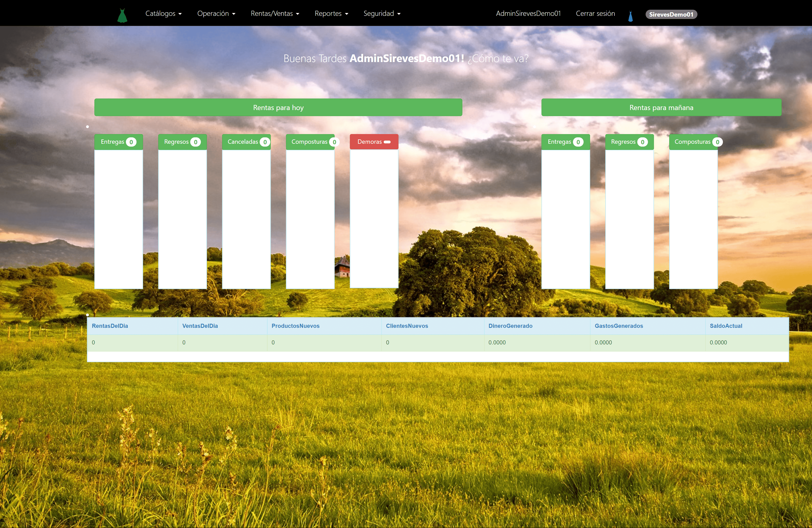Click the Rentas para hoy button

(x=278, y=107)
